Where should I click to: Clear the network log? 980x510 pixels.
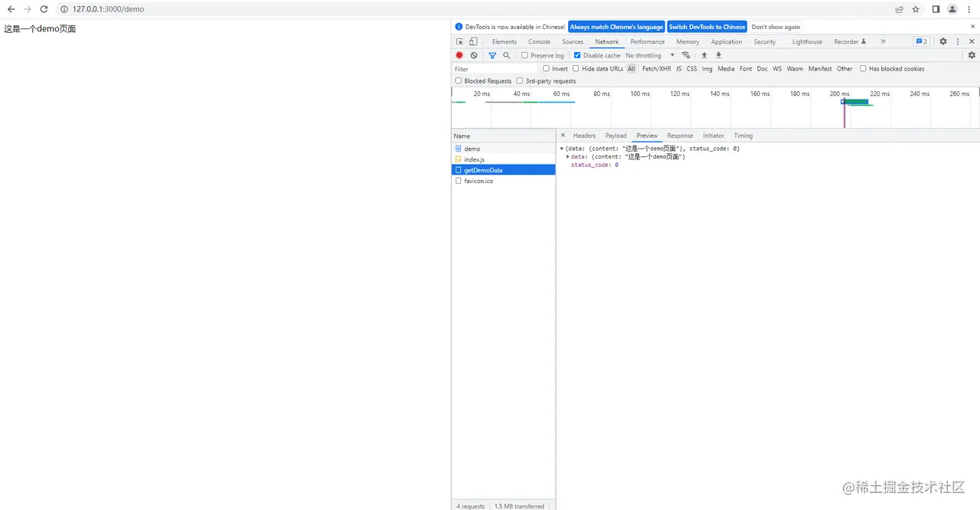point(474,55)
